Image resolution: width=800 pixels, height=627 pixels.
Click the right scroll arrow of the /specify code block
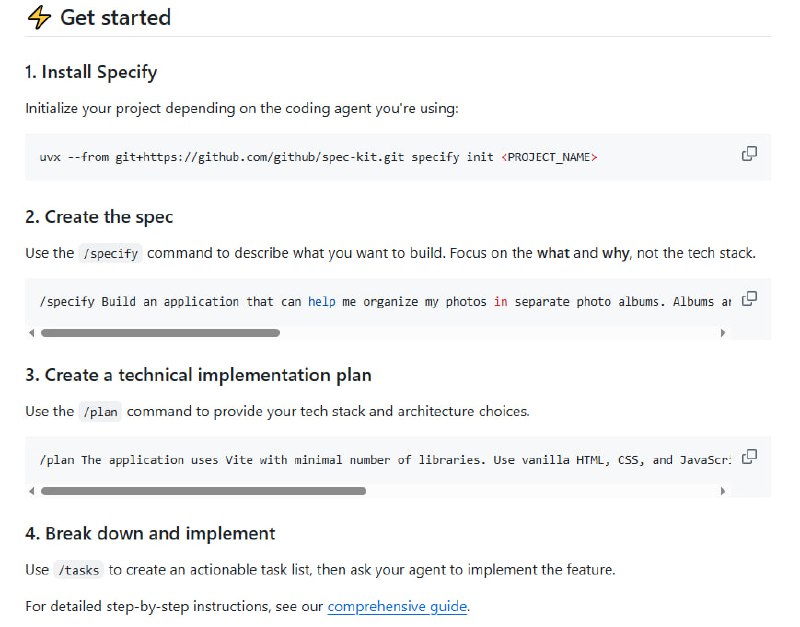(x=723, y=333)
